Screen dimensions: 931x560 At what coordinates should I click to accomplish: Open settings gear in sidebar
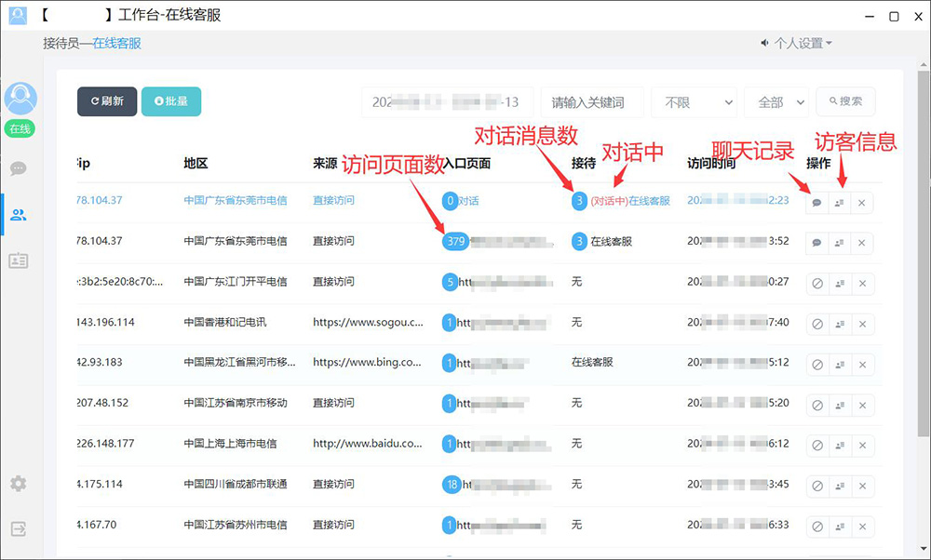coord(19,484)
